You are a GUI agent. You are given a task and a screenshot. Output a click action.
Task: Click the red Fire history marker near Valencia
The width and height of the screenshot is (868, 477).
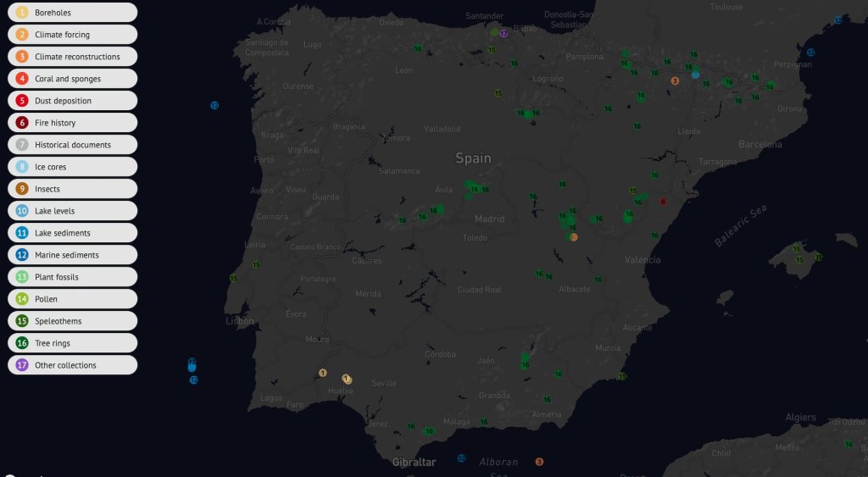coord(663,202)
